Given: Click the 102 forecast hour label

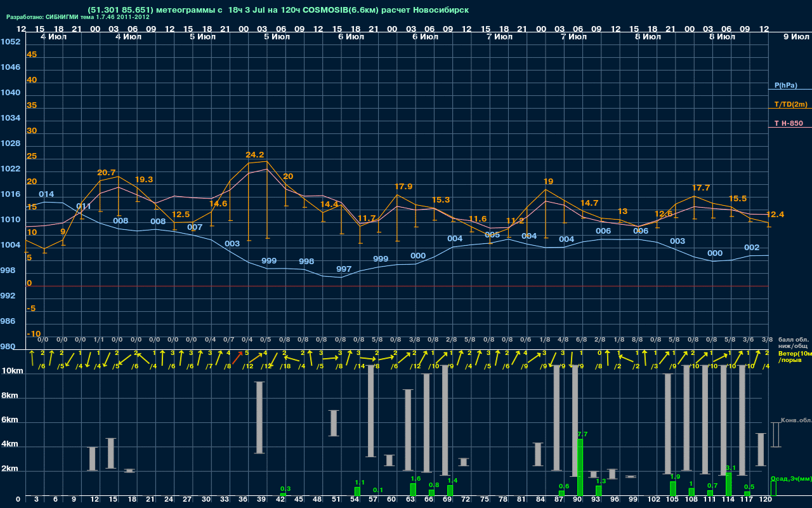Looking at the screenshot, I should coord(654,499).
